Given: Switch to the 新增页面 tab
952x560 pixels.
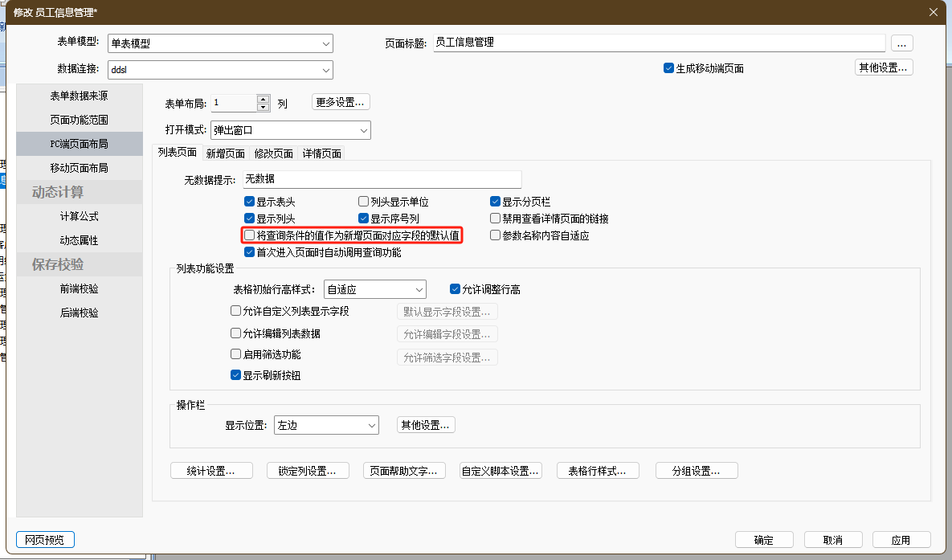Looking at the screenshot, I should 225,153.
